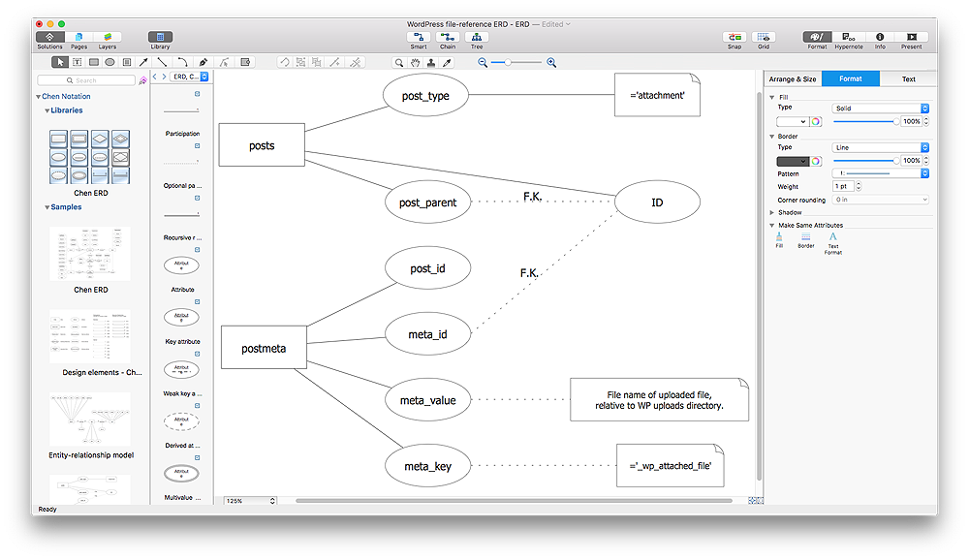This screenshot has height=560, width=969.
Task: Open the Border Type dropdown
Action: pos(881,147)
